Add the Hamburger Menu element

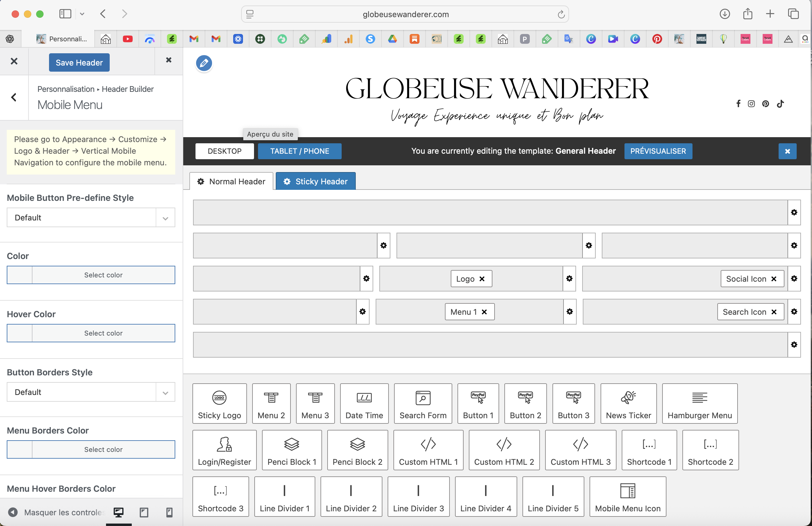(x=700, y=403)
